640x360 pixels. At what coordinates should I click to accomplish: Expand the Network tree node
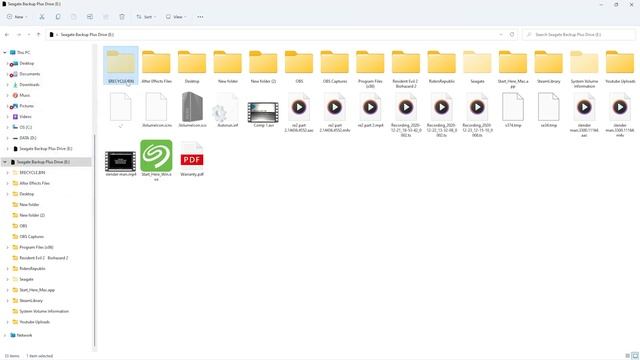click(5, 335)
